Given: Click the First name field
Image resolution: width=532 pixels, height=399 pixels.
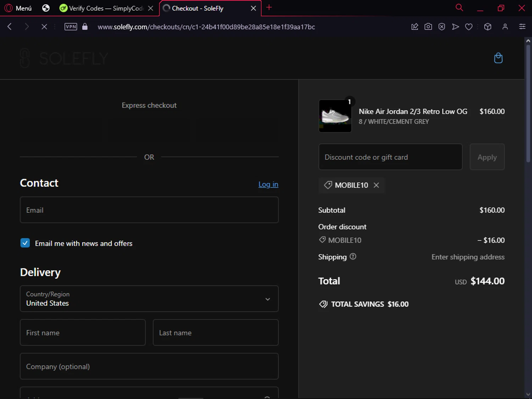Looking at the screenshot, I should (83, 332).
